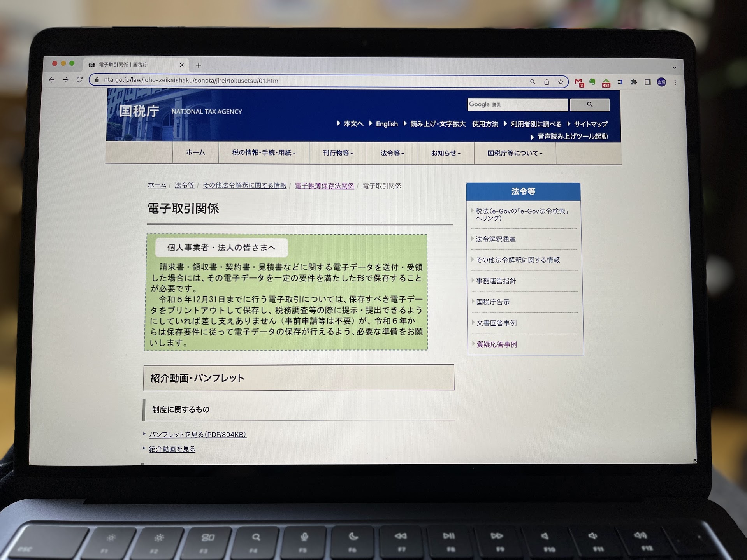Open 質疑応答事例 in the sidebar

pyautogui.click(x=497, y=344)
